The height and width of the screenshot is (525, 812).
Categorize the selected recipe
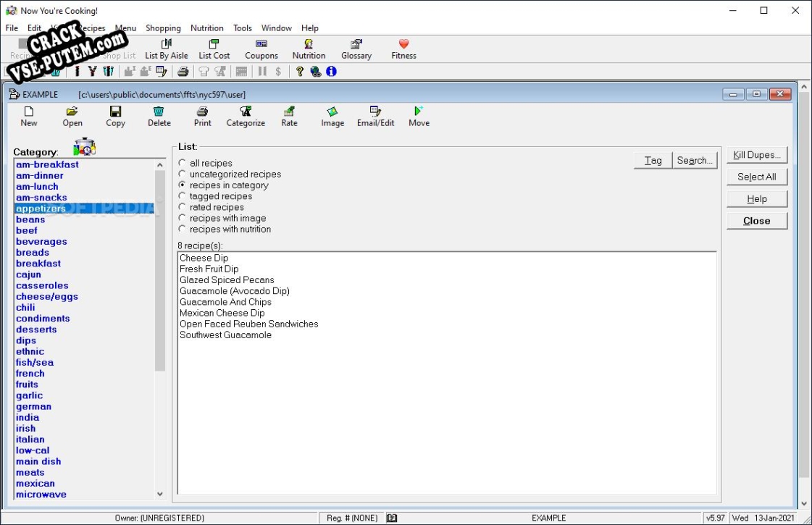[x=246, y=117]
